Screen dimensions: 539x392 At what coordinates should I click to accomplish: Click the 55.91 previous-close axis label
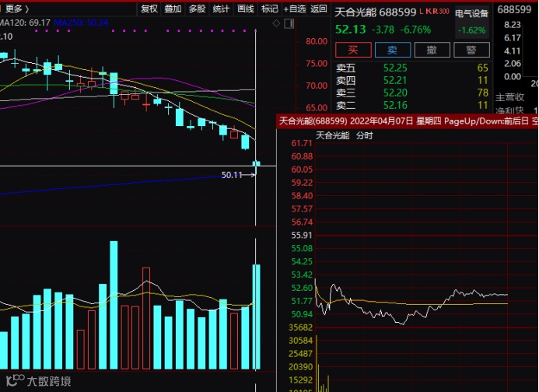(x=302, y=235)
